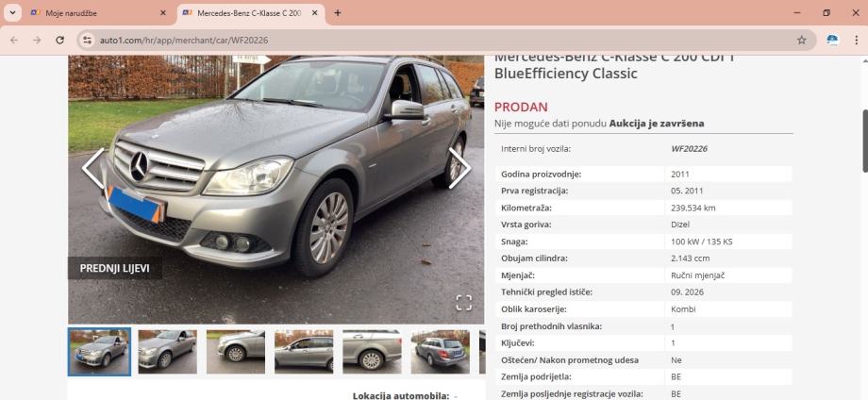Select the first front-left car thumbnail

[100, 352]
